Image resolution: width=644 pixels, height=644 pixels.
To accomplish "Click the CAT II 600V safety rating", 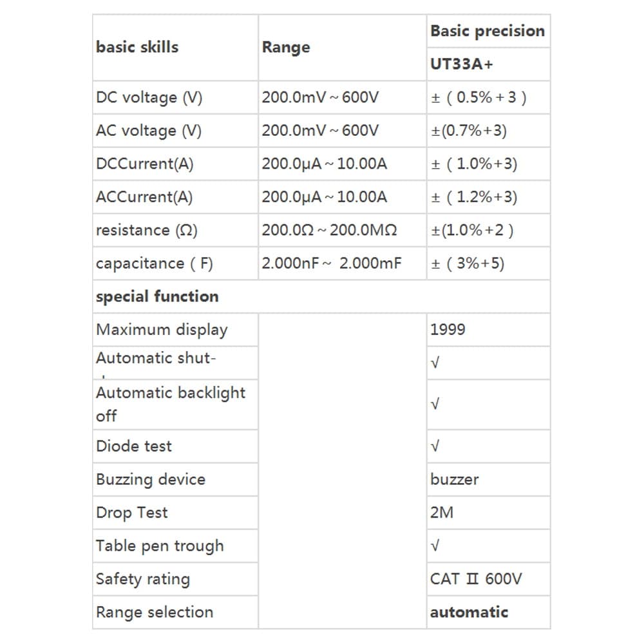I will tap(476, 579).
